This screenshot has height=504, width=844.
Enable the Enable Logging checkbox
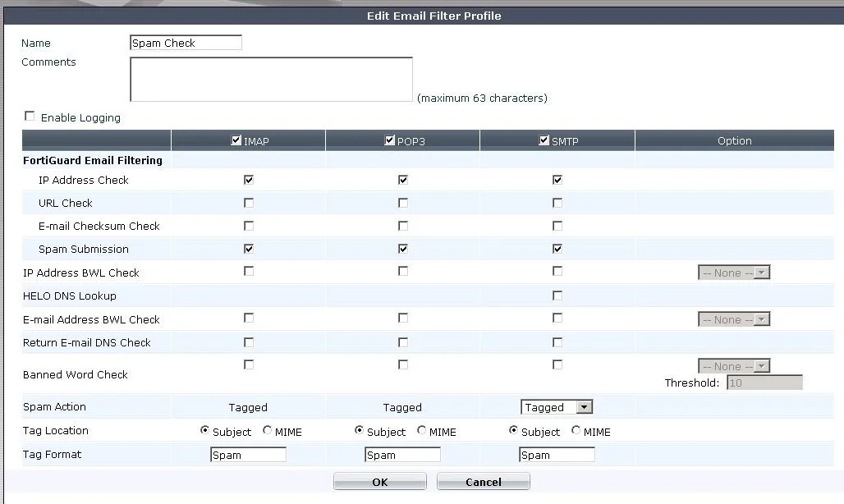[x=30, y=117]
